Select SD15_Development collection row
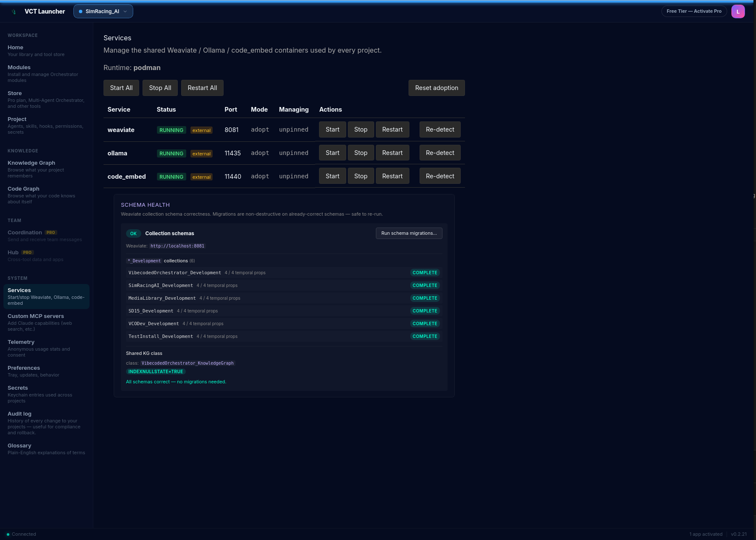756x540 pixels. (283, 311)
